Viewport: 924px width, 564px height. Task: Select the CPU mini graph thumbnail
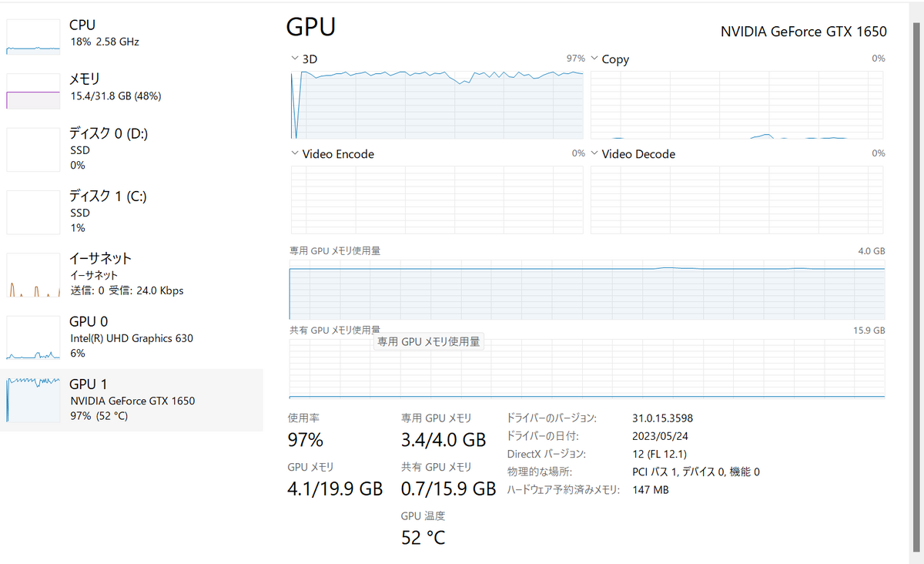(x=33, y=36)
